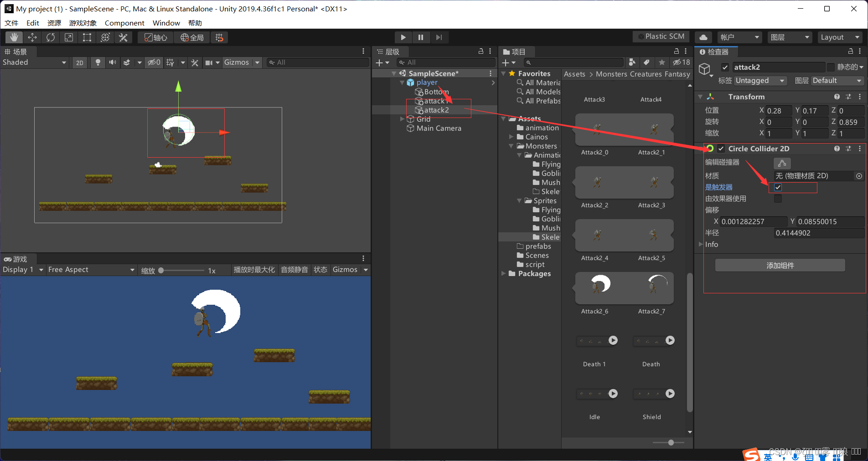This screenshot has height=461, width=868.
Task: Open the cloud services button
Action: click(703, 37)
